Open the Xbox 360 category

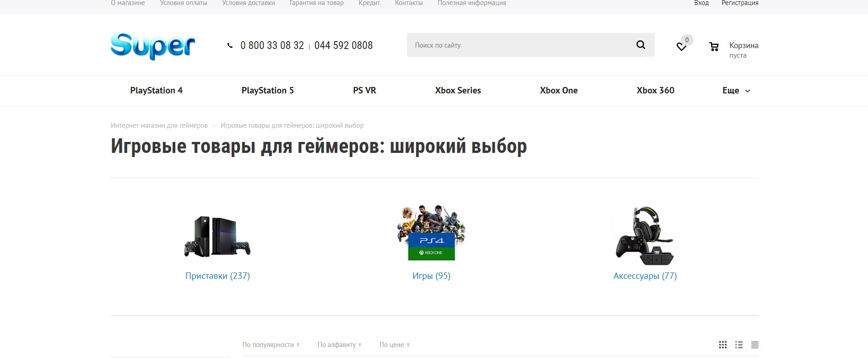(655, 91)
